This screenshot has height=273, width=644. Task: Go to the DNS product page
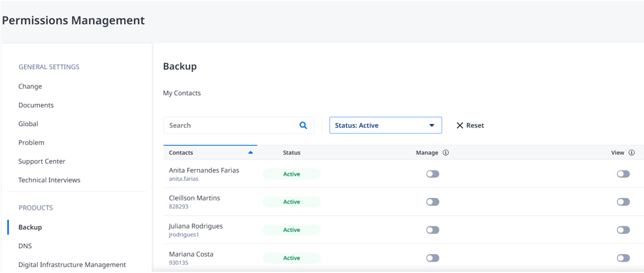25,246
